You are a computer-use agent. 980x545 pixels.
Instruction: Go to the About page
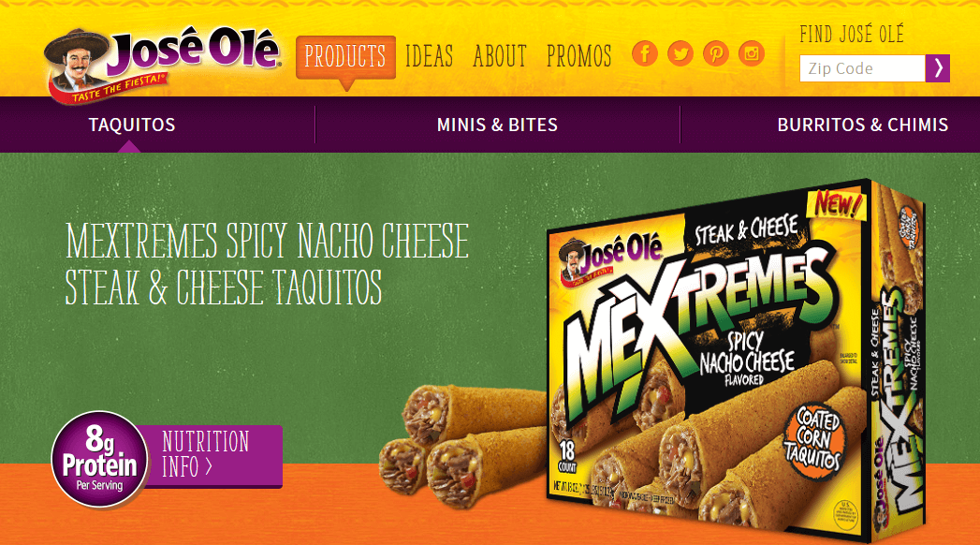click(500, 56)
